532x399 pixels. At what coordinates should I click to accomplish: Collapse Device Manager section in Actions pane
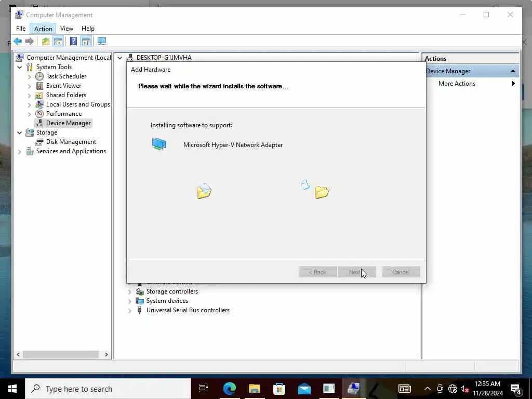[513, 71]
